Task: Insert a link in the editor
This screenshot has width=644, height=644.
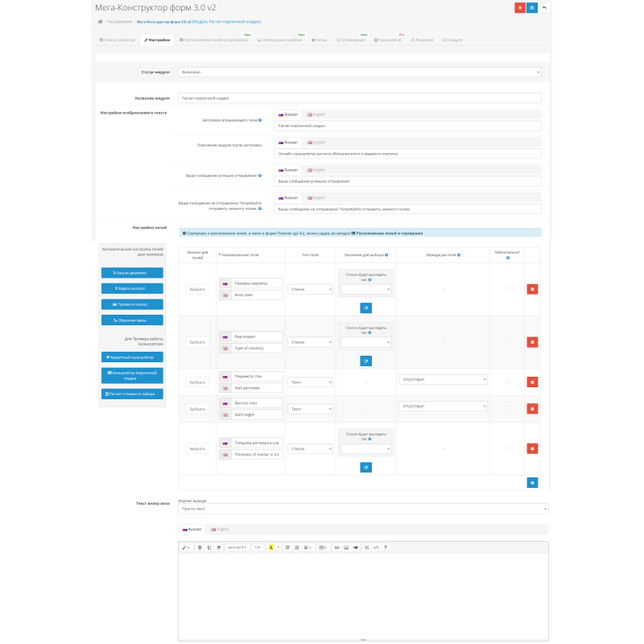Action: [x=336, y=547]
